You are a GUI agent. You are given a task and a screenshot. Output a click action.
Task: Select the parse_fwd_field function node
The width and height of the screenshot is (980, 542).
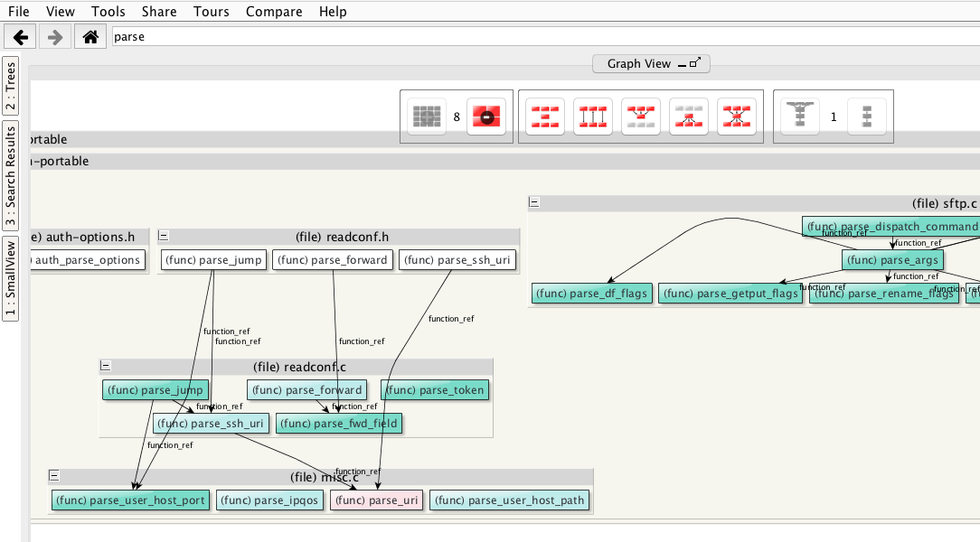pyautogui.click(x=338, y=423)
